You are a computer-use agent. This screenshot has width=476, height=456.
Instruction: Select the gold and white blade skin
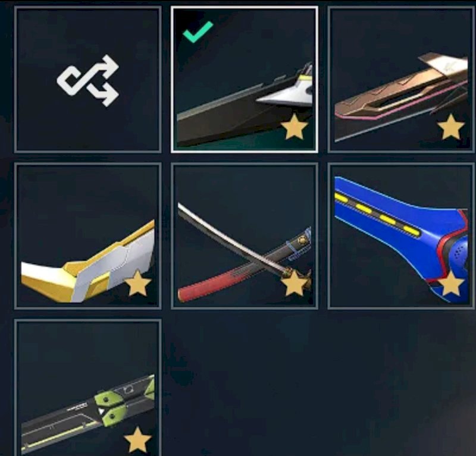[x=87, y=236]
